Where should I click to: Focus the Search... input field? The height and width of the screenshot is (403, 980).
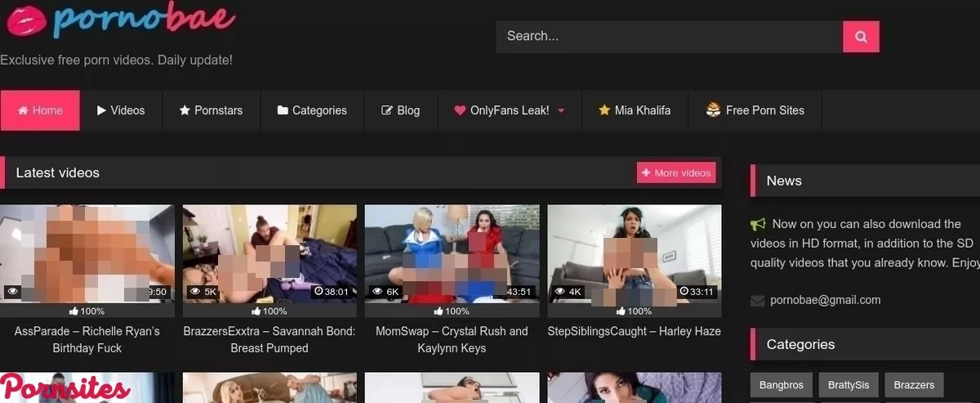668,37
